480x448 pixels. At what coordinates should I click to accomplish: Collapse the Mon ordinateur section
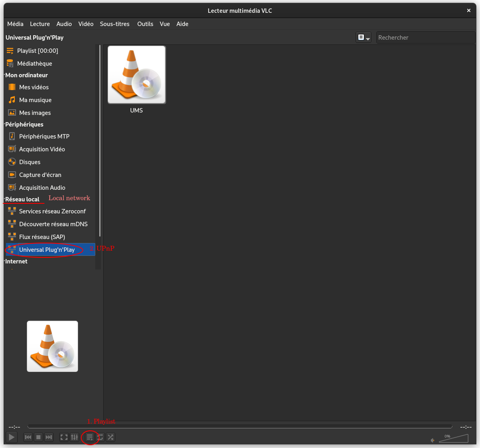click(26, 75)
